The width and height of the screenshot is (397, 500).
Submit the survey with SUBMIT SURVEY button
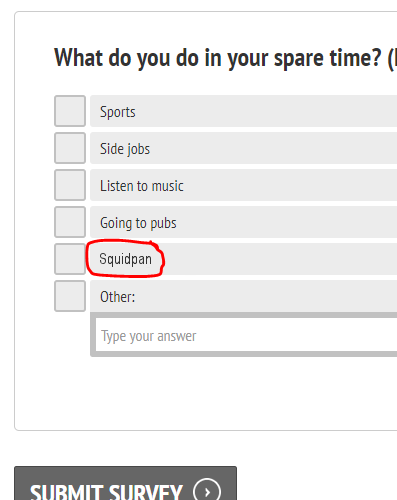[125, 483]
